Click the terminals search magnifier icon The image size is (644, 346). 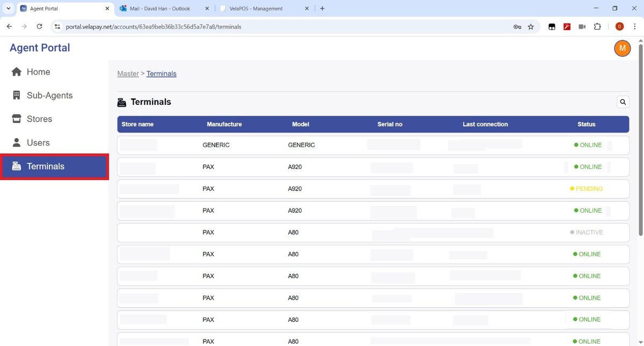pos(623,102)
